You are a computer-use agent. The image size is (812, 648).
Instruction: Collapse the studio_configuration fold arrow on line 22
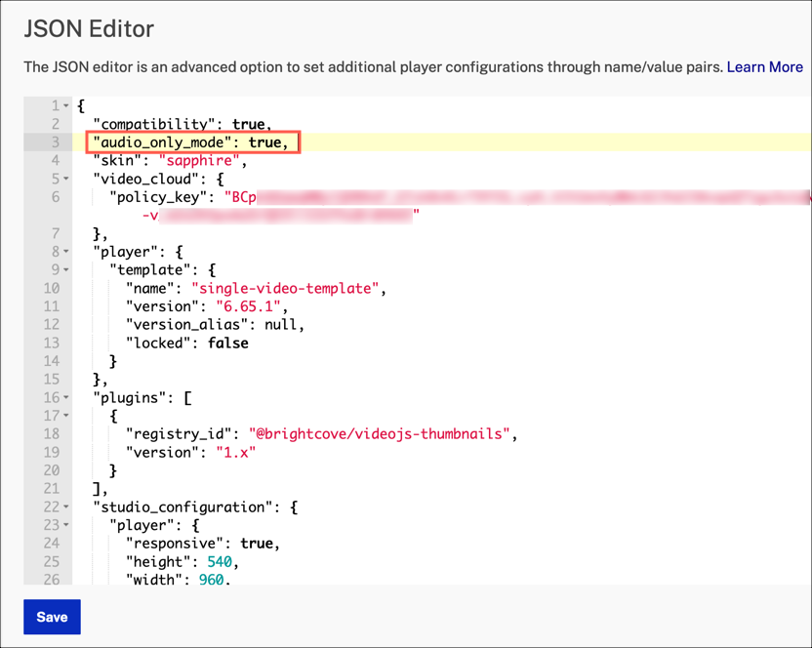[66, 506]
